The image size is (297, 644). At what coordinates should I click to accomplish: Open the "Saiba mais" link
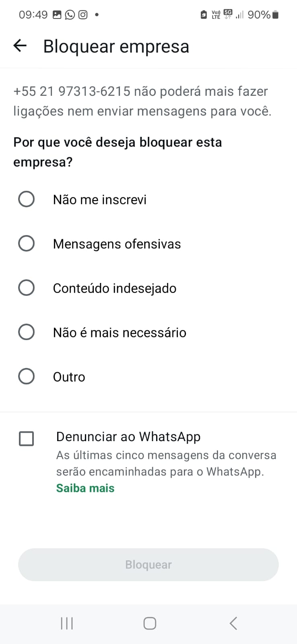pyautogui.click(x=85, y=488)
